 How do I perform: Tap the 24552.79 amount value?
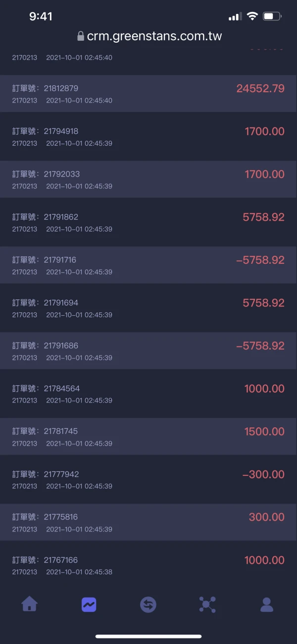(x=260, y=89)
